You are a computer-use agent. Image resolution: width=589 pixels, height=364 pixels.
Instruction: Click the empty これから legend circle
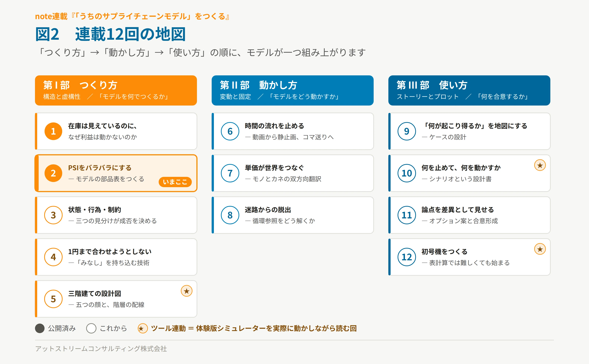[91, 328]
